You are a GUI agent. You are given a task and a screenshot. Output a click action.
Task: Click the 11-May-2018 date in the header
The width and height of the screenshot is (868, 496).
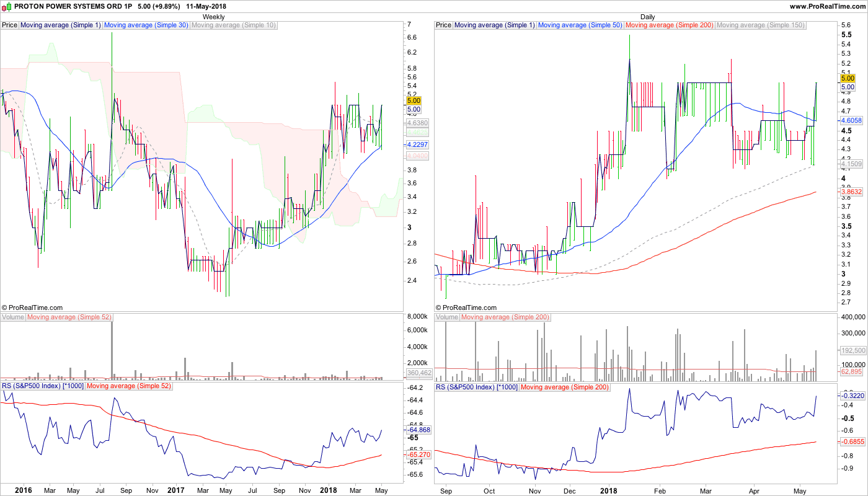pyautogui.click(x=206, y=6)
